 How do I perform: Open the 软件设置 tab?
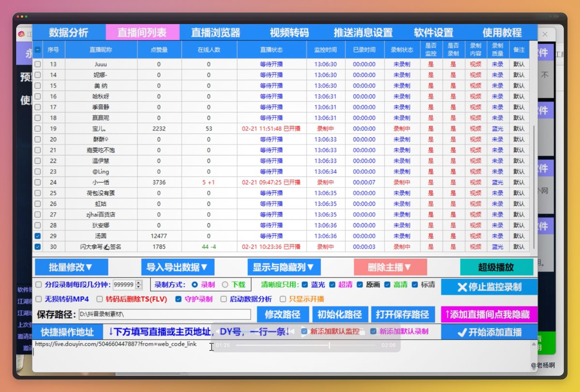[x=434, y=33]
